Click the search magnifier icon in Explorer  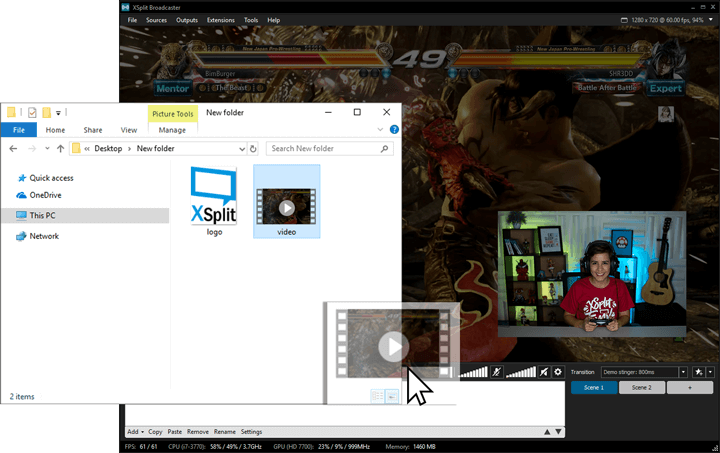384,148
